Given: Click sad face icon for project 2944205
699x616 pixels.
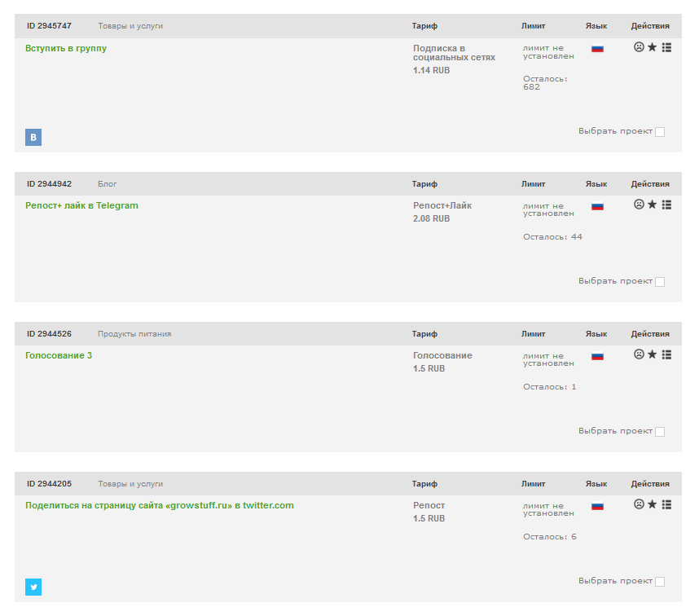Looking at the screenshot, I should coord(639,504).
